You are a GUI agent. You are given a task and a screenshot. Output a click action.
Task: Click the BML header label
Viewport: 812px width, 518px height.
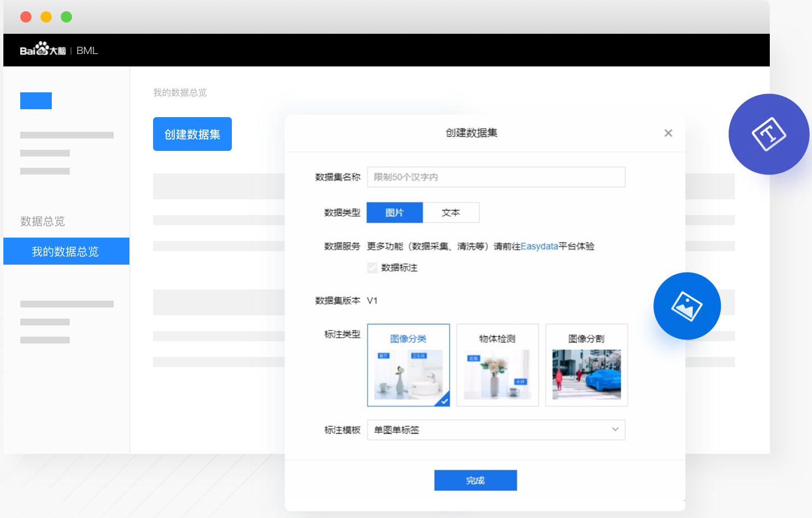pos(87,50)
